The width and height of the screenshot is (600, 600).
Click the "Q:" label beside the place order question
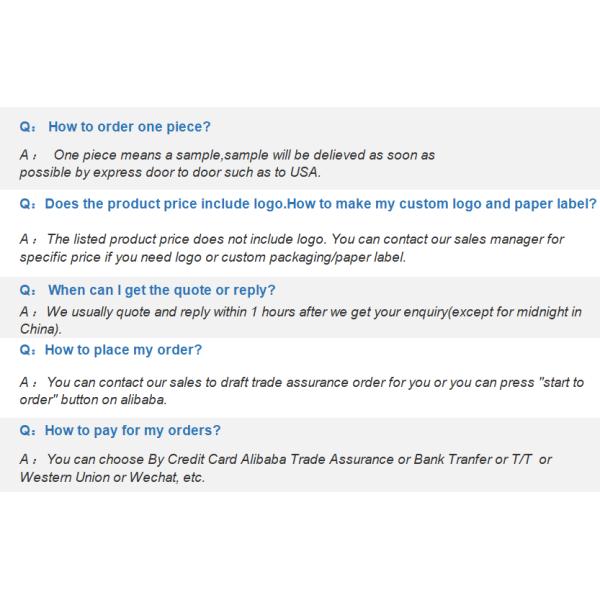click(x=29, y=350)
